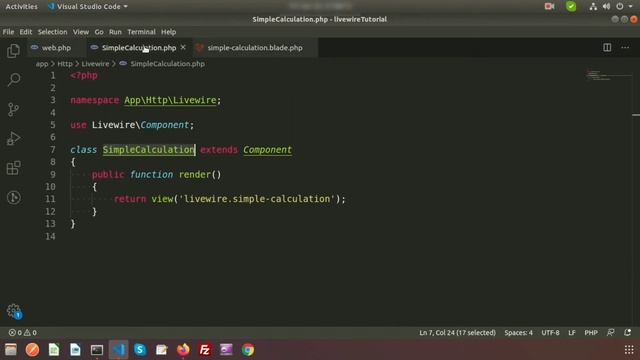Click the green checkmark tray icon
Screen dimensions: 640x360
pos(571,6)
